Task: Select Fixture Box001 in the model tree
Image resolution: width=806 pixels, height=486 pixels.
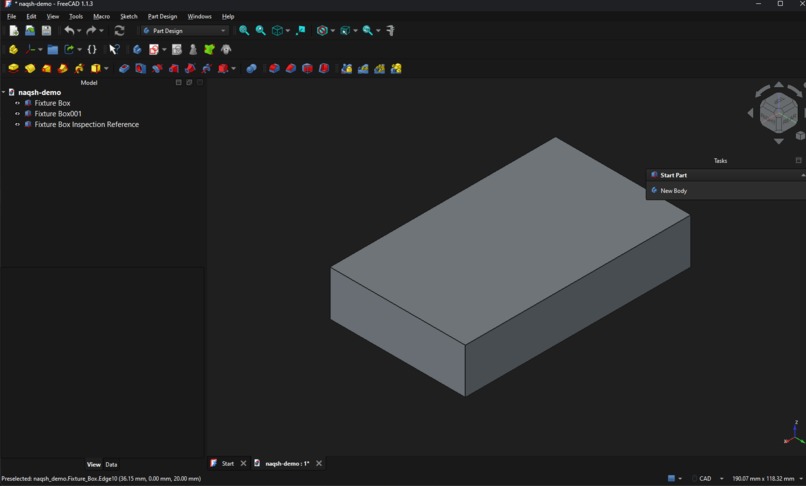Action: click(58, 114)
